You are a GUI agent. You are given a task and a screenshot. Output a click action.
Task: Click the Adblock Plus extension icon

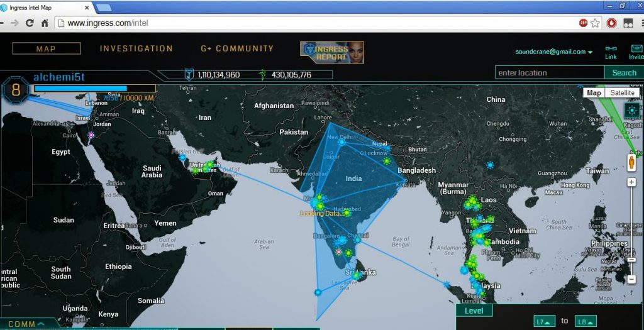[583, 23]
